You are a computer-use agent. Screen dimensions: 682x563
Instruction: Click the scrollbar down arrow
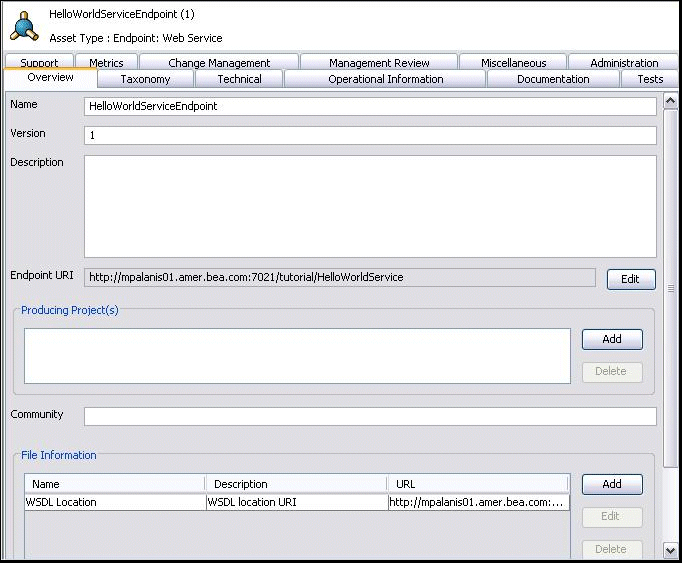(x=670, y=550)
